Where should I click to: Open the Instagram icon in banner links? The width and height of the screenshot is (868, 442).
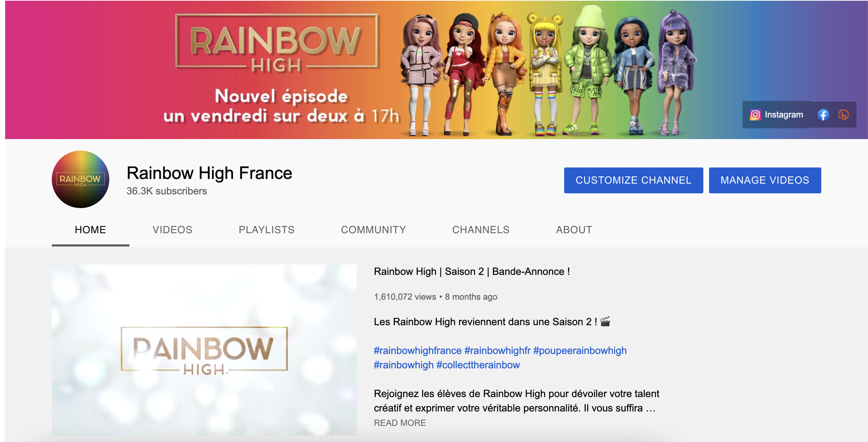coord(755,115)
